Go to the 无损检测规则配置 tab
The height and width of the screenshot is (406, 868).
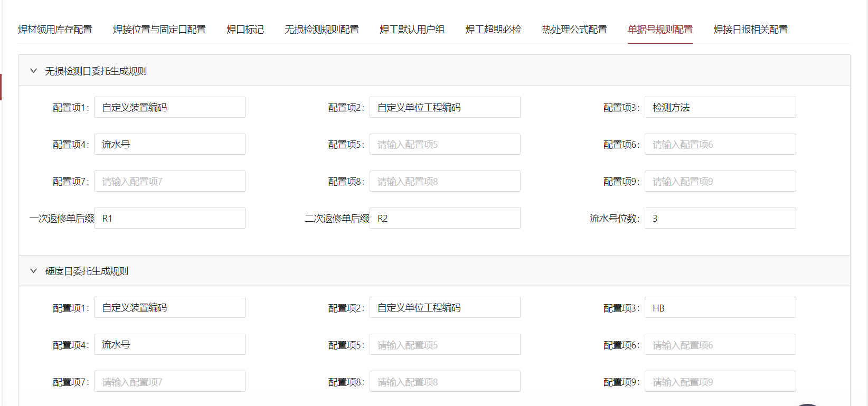click(322, 30)
